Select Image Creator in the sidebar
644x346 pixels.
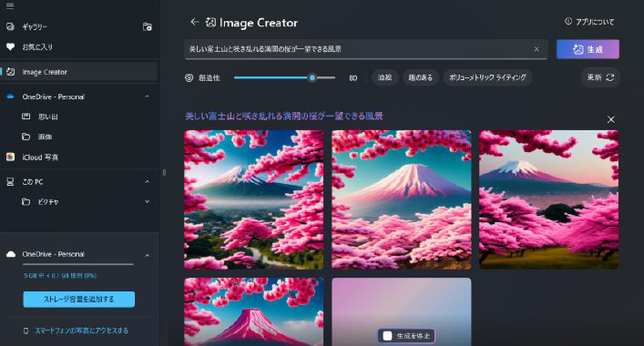79,72
